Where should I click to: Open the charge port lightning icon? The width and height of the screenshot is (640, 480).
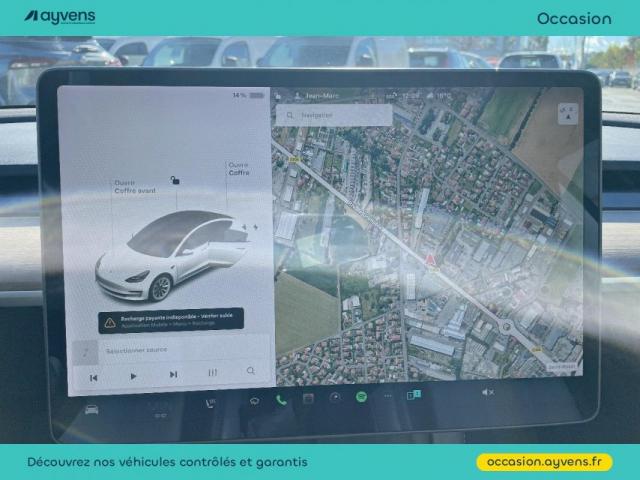pos(256,227)
